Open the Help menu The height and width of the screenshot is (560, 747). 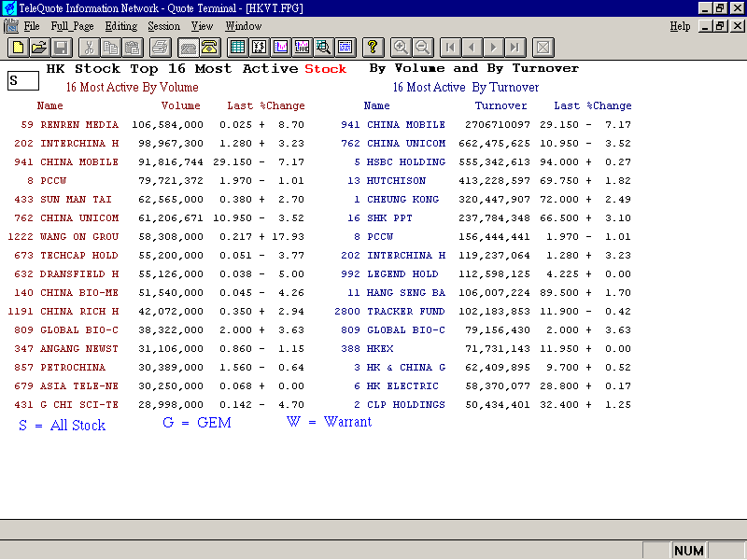680,26
